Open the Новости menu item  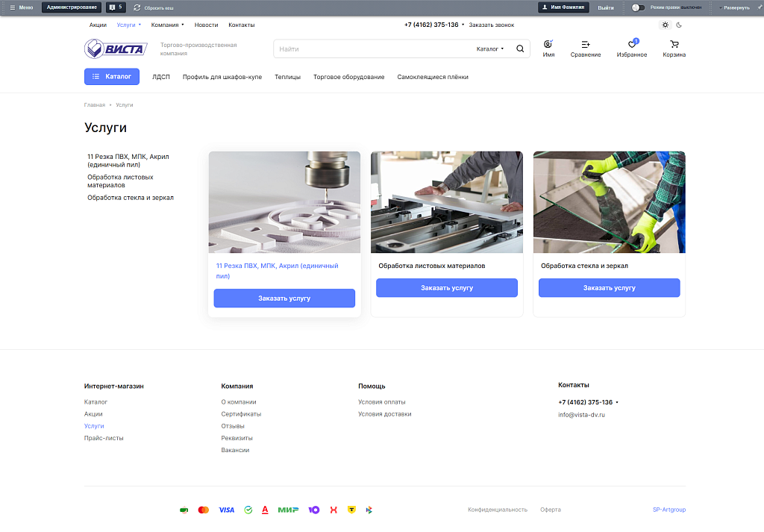point(207,25)
